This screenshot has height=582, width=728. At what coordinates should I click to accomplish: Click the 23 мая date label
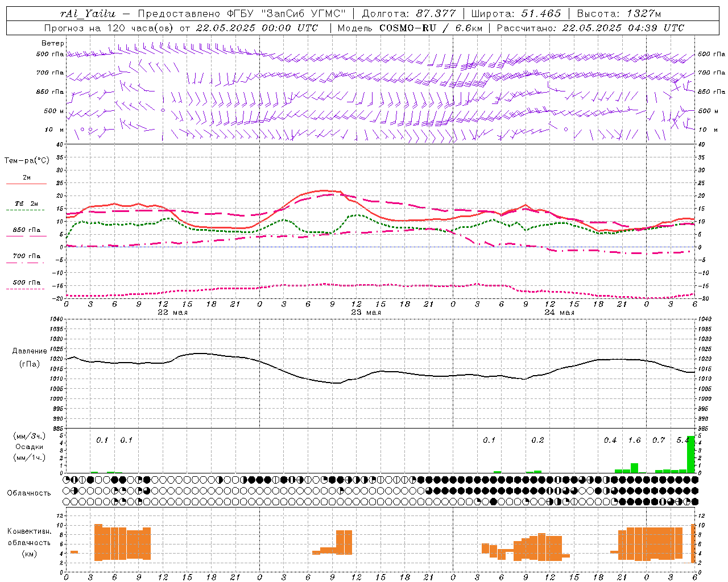[x=366, y=313]
